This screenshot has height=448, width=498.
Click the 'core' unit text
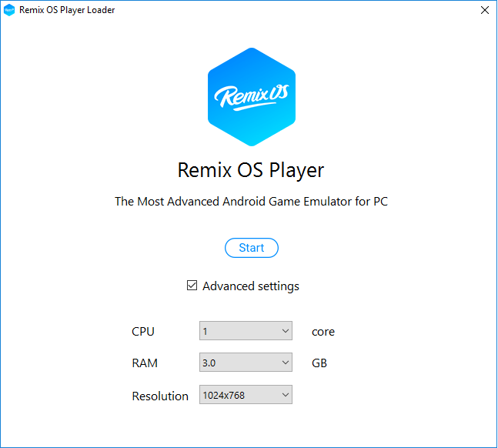[x=323, y=332]
